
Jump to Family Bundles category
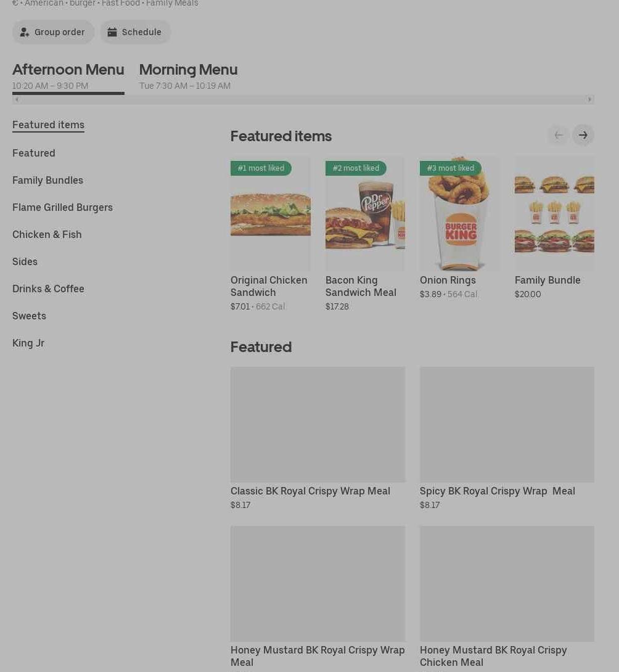tap(47, 181)
